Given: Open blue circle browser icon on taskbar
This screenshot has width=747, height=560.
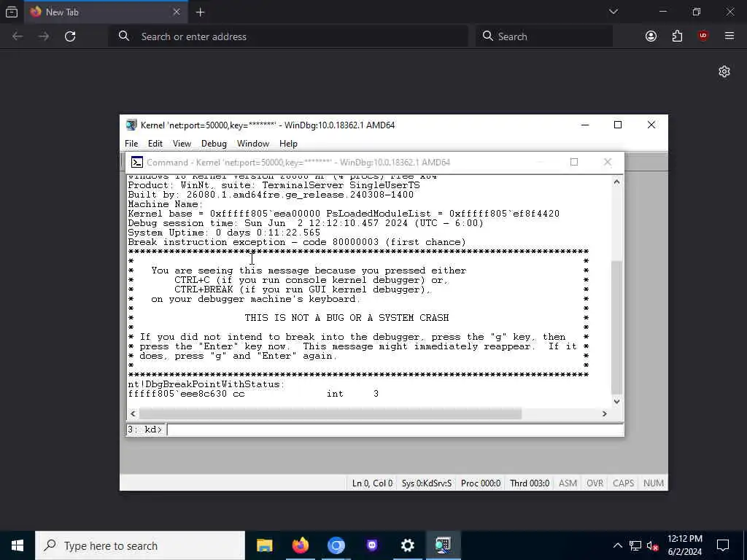Looking at the screenshot, I should tap(336, 545).
